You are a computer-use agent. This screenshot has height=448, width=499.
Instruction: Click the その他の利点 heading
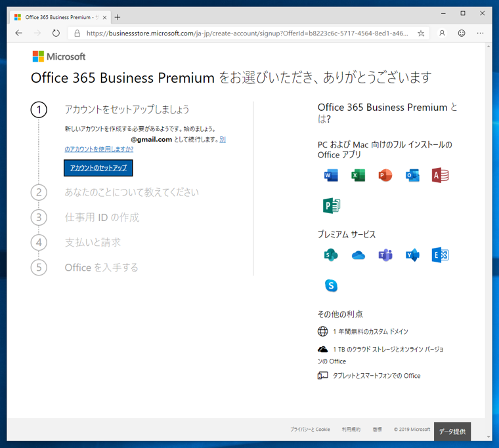(x=340, y=314)
